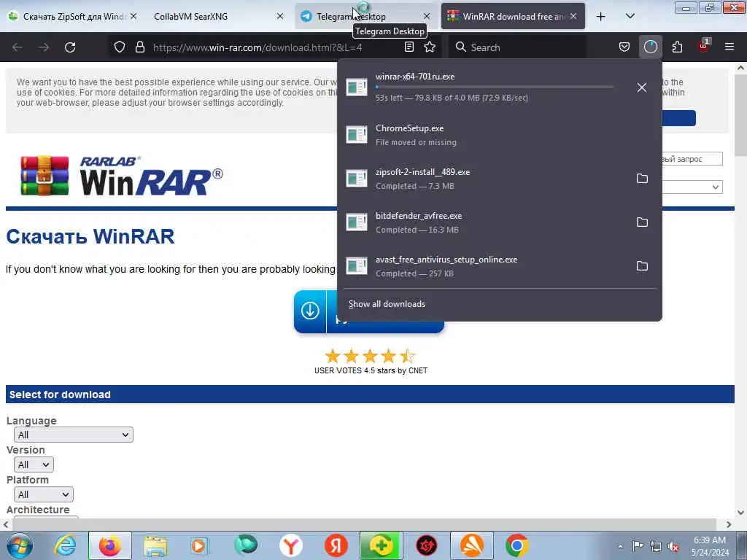Open Yandex Browser Y icon on taskbar
This screenshot has height=560, width=747.
(x=290, y=545)
